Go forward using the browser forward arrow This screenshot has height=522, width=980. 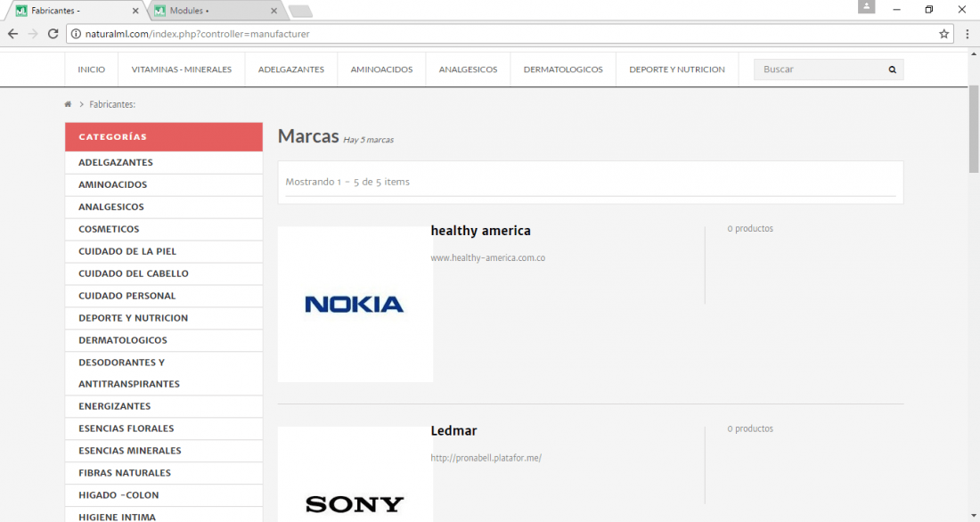(33, 34)
